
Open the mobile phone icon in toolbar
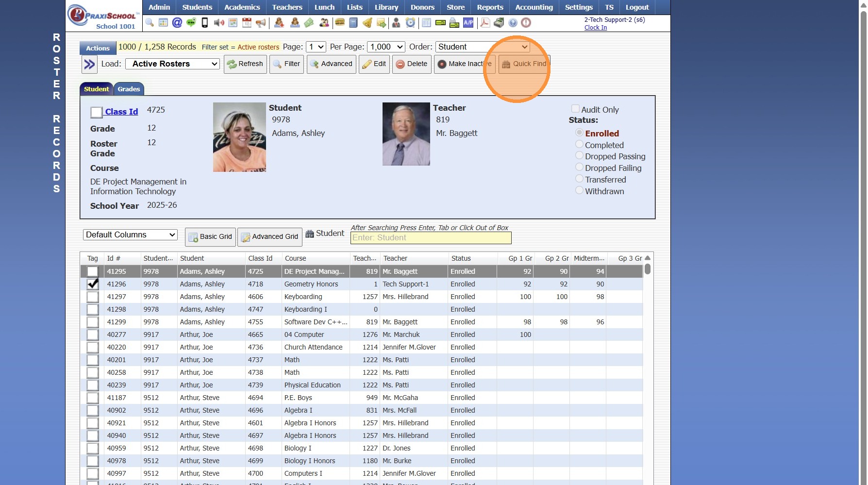205,23
